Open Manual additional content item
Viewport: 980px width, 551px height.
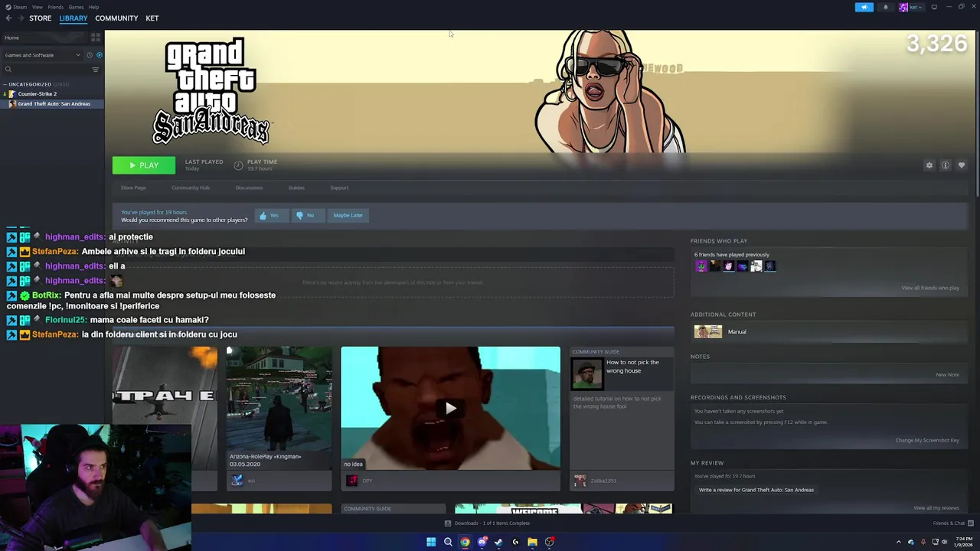(x=720, y=331)
